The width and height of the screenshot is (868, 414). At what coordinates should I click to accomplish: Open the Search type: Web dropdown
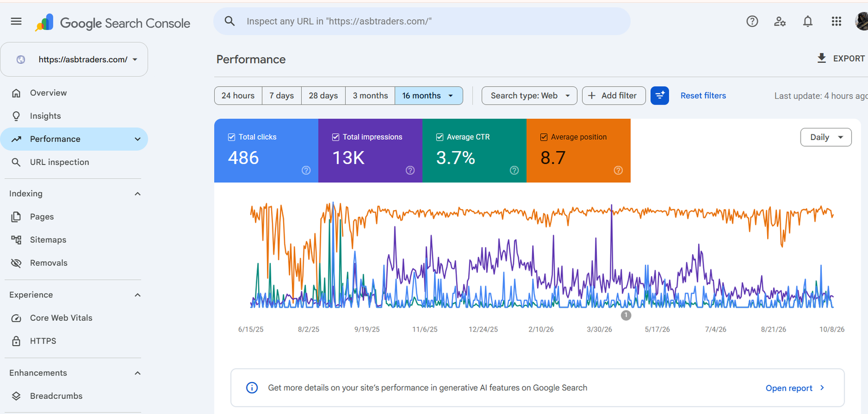(x=529, y=95)
